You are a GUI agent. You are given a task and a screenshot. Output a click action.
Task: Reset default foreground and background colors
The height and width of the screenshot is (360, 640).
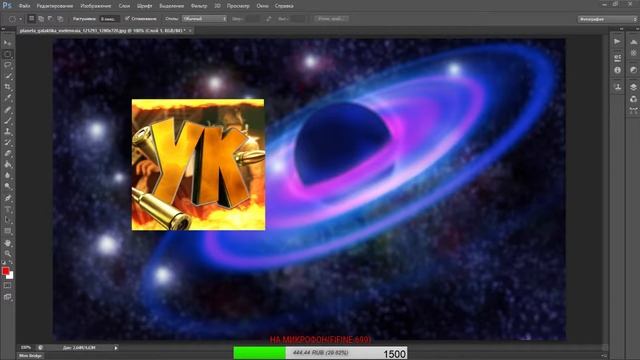click(x=4, y=263)
